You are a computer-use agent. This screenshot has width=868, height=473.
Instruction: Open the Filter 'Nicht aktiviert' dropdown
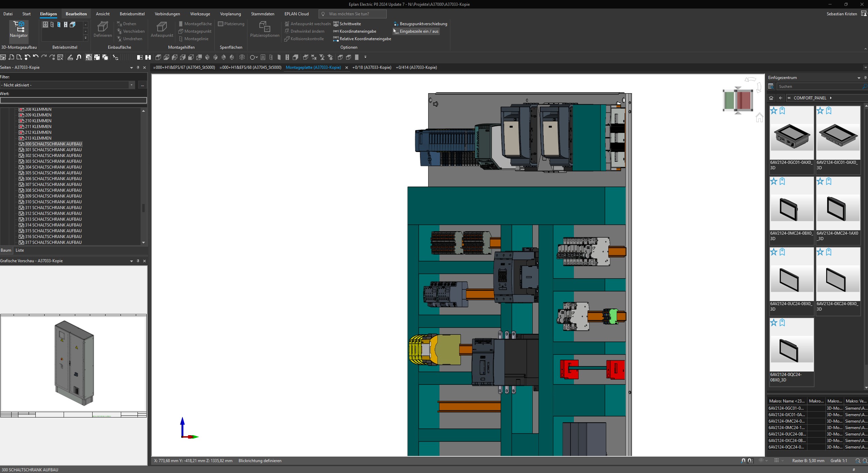tap(131, 85)
